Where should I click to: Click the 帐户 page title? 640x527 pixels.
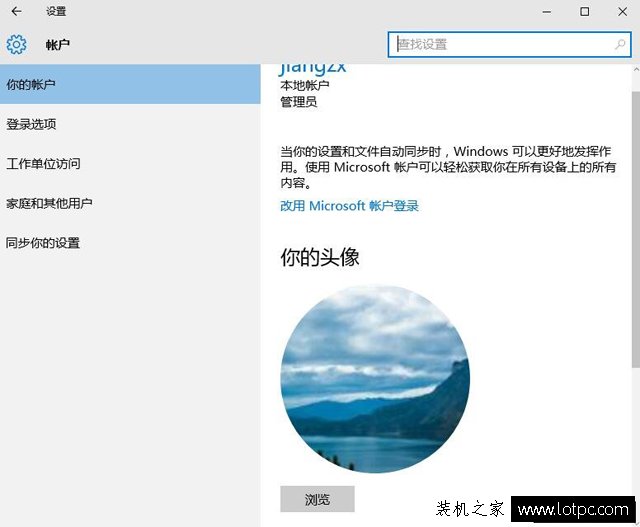click(58, 44)
